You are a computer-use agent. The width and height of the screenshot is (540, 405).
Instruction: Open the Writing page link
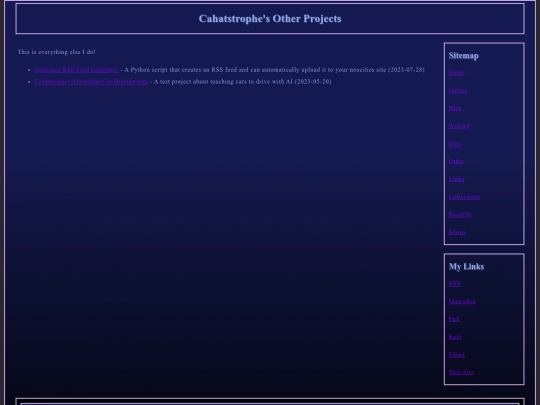459,126
